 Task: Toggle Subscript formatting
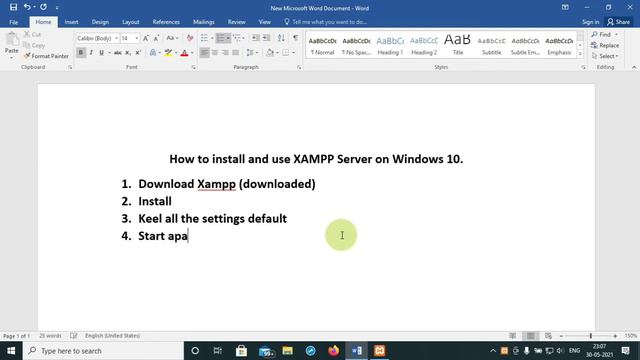point(128,53)
